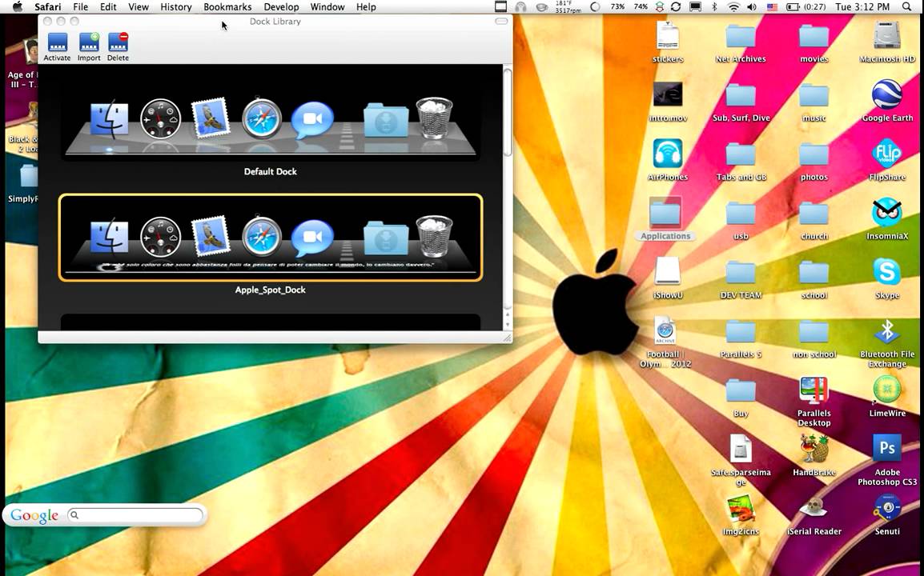This screenshot has width=924, height=576.
Task: Open the Safari menu
Action: 48,7
